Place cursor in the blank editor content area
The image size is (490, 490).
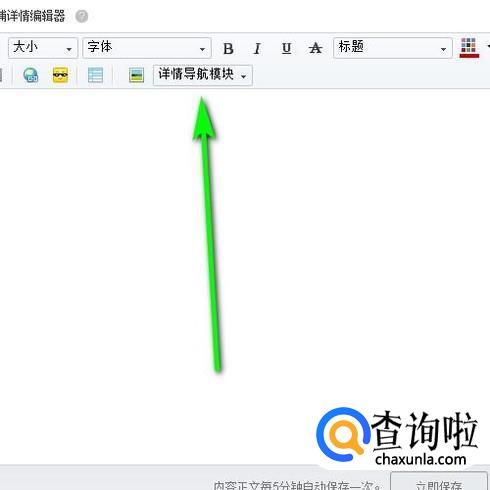(x=245, y=277)
